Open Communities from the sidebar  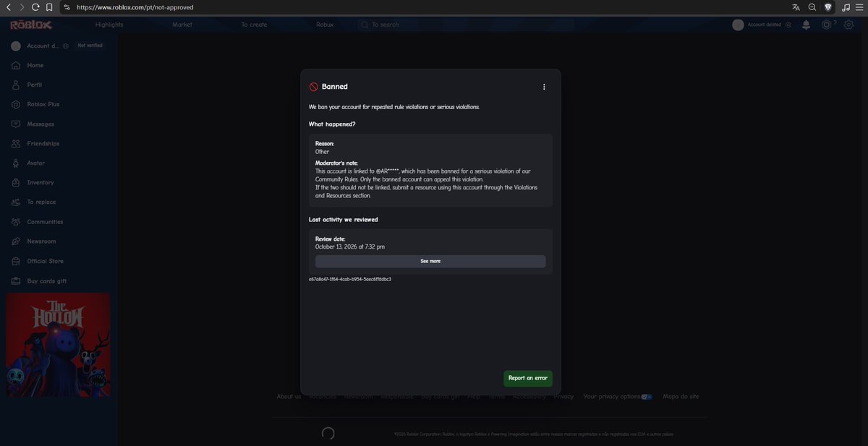(x=45, y=222)
